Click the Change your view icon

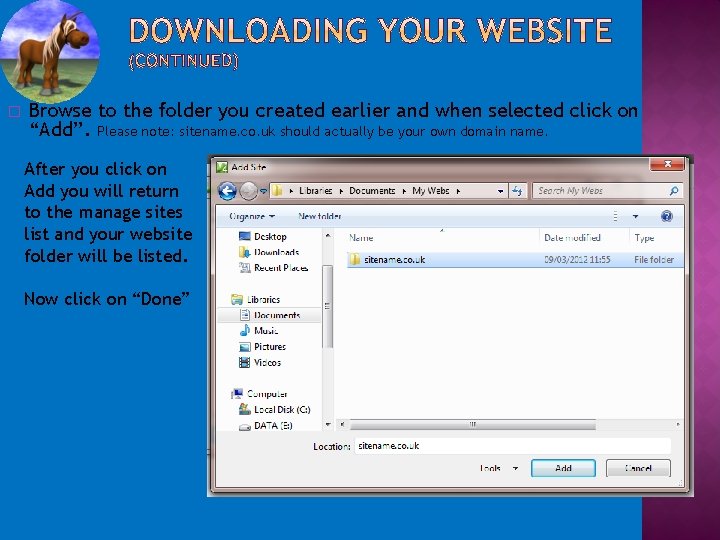[x=615, y=216]
